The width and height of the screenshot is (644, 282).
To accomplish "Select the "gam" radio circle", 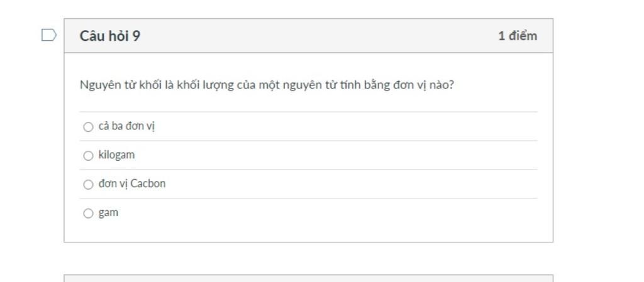I will click(88, 213).
